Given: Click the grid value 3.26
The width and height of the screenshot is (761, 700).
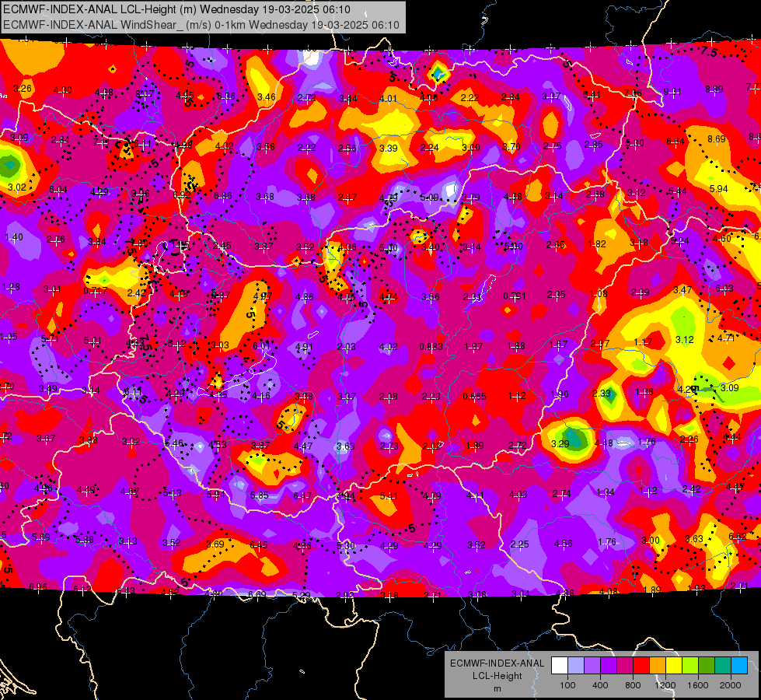Looking at the screenshot, I should (x=23, y=89).
